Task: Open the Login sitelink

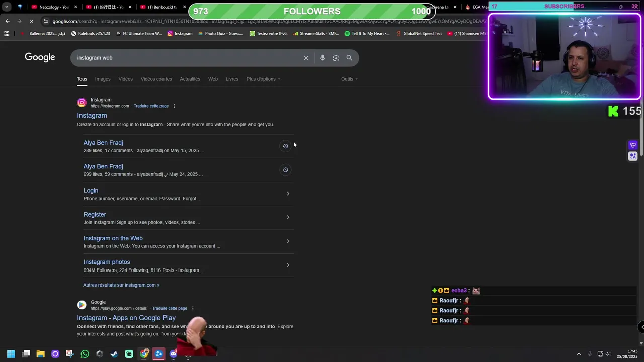Action: pos(91,191)
